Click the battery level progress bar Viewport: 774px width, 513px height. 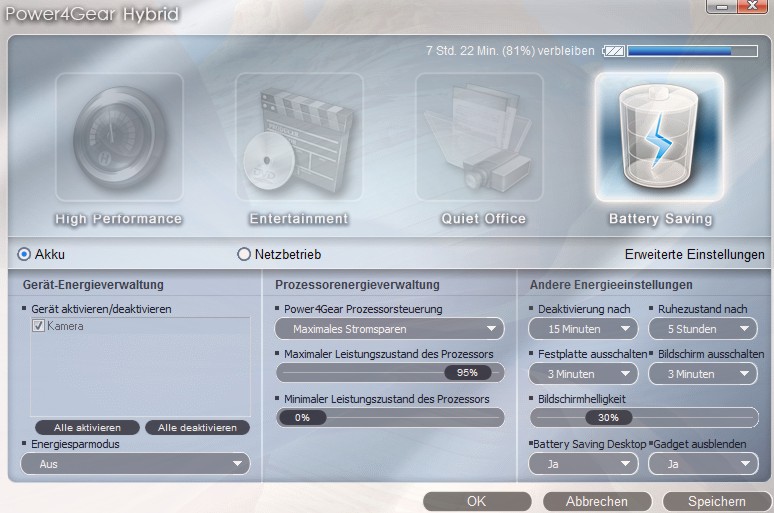click(693, 51)
